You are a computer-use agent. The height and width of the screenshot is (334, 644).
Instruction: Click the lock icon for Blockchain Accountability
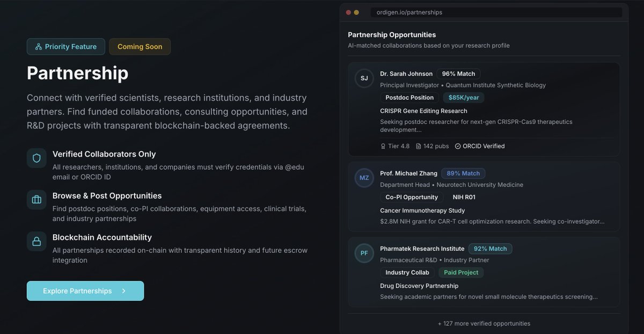(x=36, y=242)
